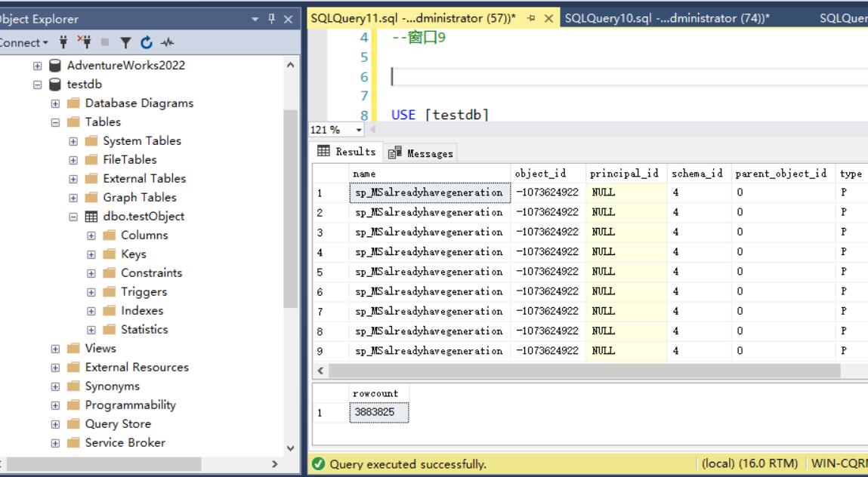The height and width of the screenshot is (477, 868).
Task: Pin the SQLQuery11.sql tab
Action: pos(531,18)
